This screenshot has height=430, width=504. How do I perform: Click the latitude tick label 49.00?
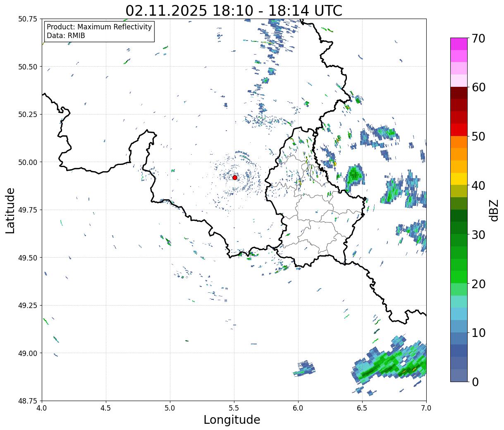[28, 353]
